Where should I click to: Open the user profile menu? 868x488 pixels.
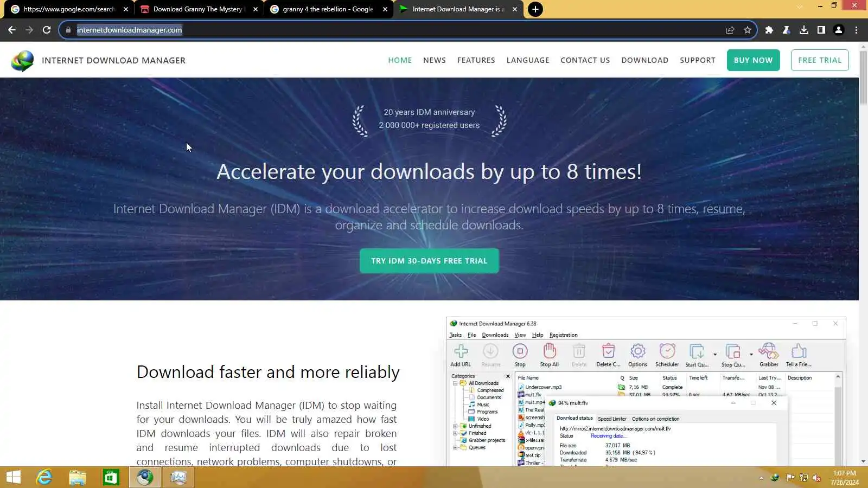pos(839,30)
